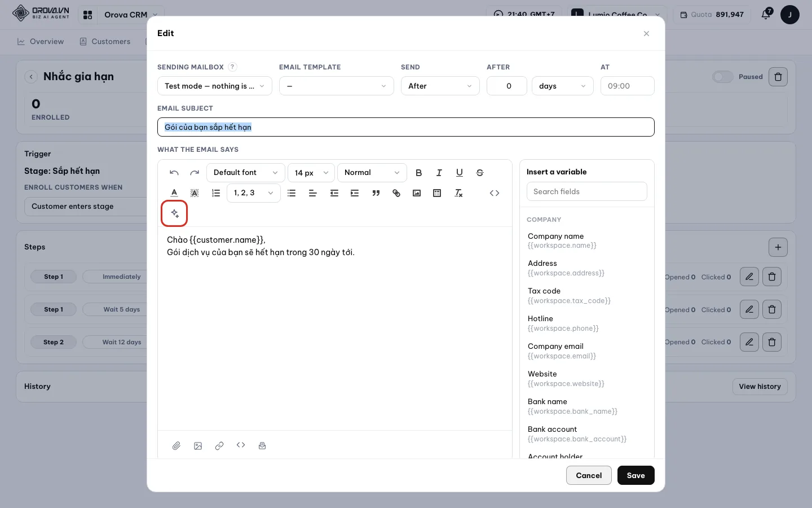Go to the Customers tab
The width and height of the screenshot is (812, 508).
click(105, 42)
